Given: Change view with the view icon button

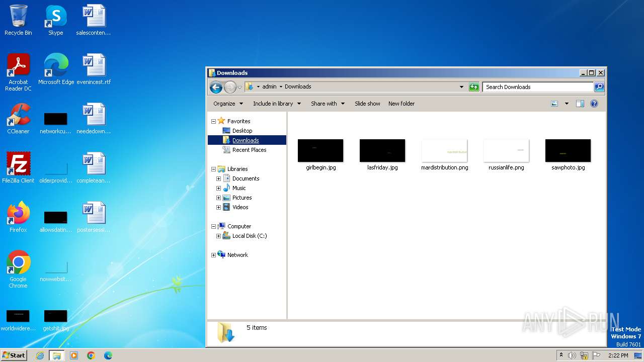Looking at the screenshot, I should (554, 104).
